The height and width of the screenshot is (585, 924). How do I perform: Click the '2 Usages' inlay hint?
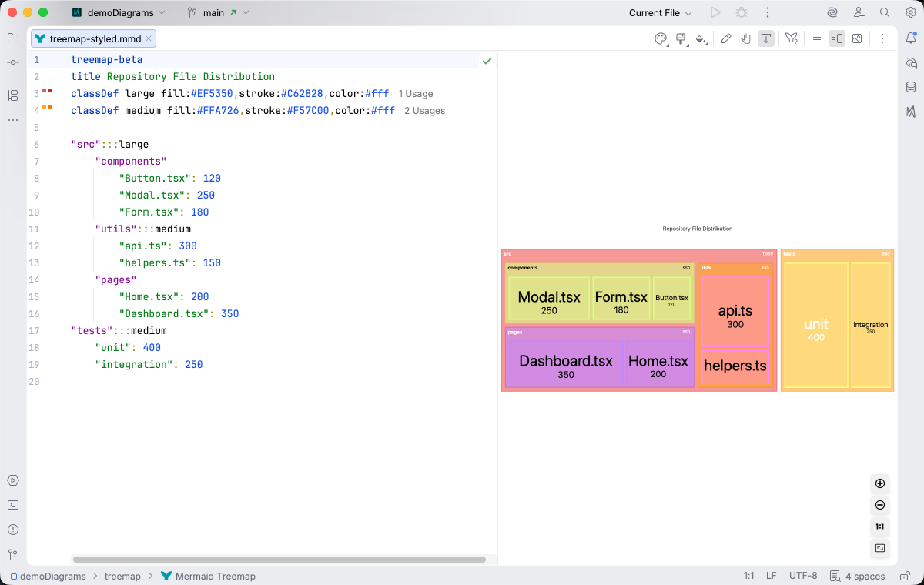pos(425,111)
